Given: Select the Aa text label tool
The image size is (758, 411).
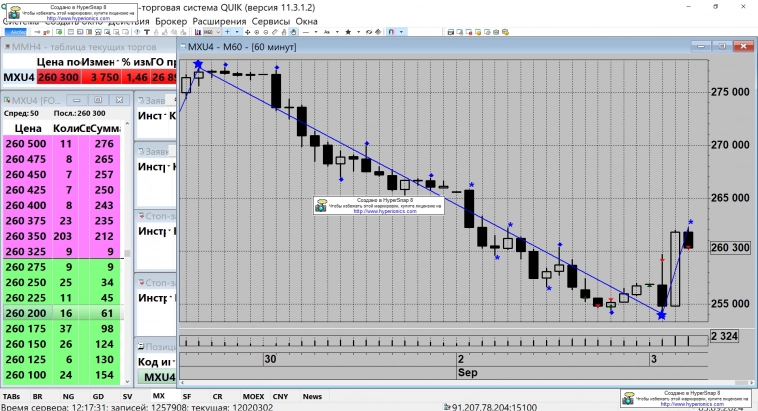Looking at the screenshot, I should coord(327,32).
